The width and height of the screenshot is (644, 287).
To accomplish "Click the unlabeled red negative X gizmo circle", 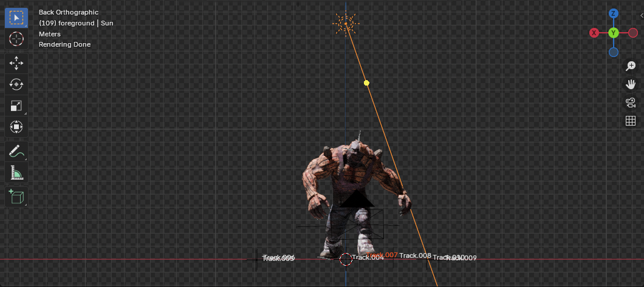I will click(x=633, y=33).
